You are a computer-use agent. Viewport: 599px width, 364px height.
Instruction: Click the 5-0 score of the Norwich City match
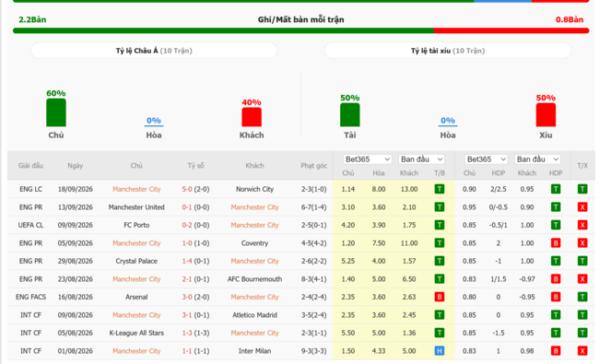[187, 189]
